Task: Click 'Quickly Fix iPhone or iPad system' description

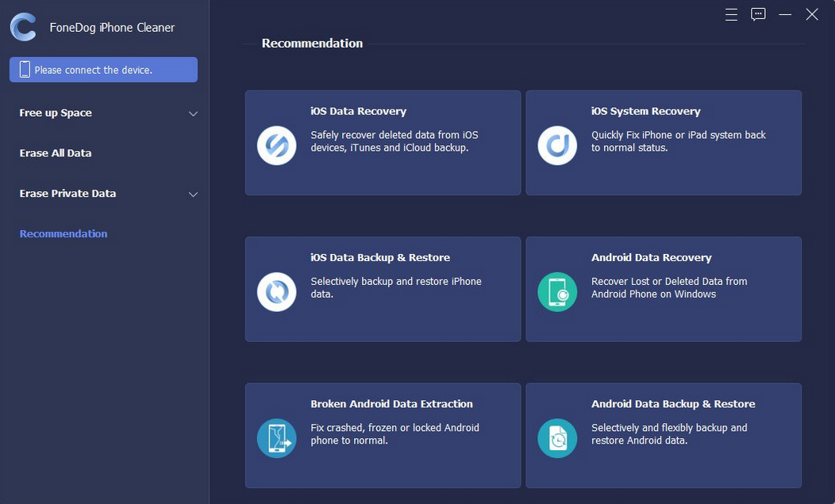Action: click(679, 141)
